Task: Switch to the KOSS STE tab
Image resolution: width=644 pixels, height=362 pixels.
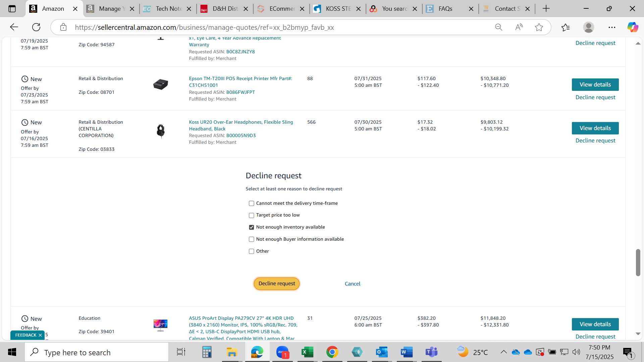Action: (338, 9)
